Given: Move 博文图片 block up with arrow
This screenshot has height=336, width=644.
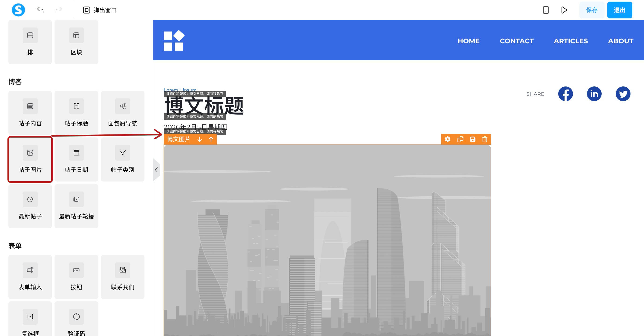Looking at the screenshot, I should (x=211, y=139).
